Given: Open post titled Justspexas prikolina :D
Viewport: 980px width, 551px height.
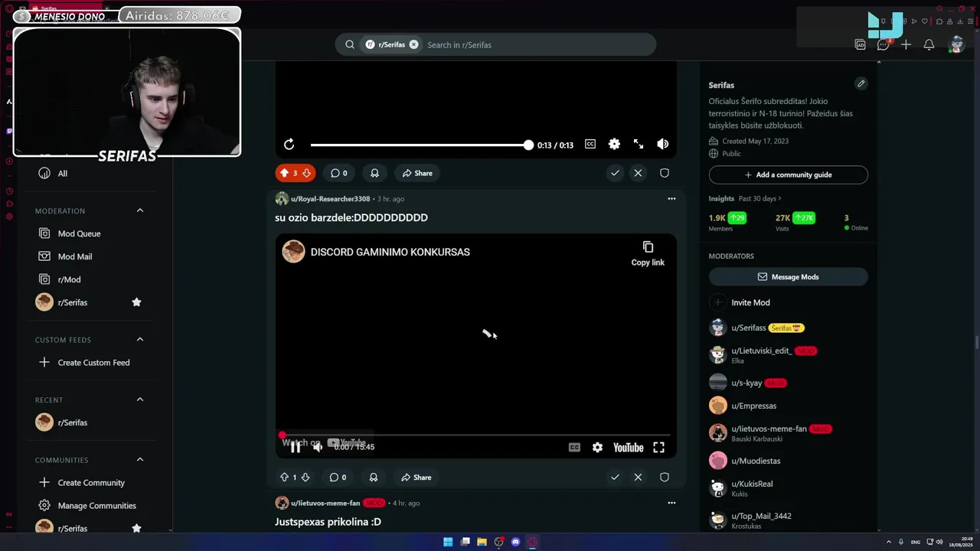Looking at the screenshot, I should [328, 522].
